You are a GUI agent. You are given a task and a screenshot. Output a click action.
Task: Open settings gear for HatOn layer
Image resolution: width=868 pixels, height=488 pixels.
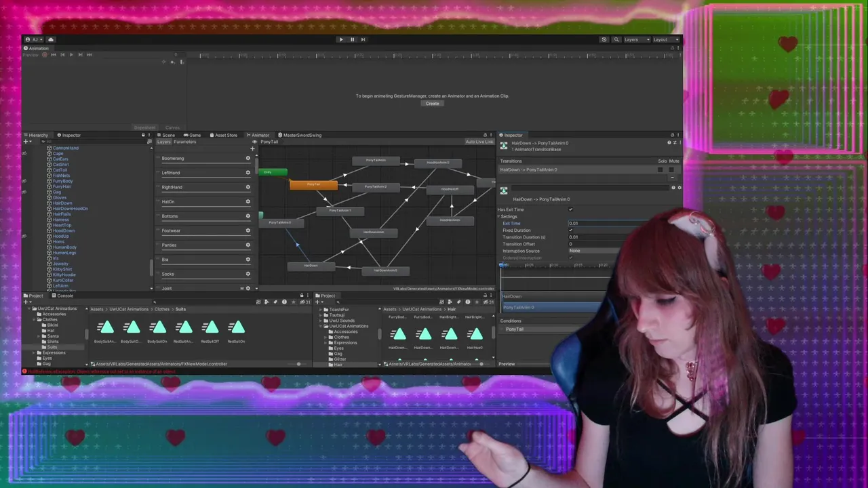pyautogui.click(x=248, y=201)
